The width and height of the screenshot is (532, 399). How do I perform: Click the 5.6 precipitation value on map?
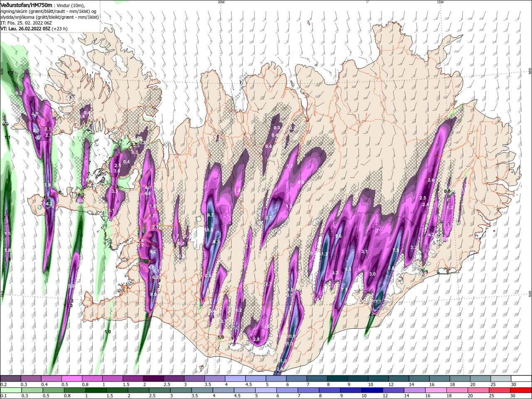pos(338,236)
